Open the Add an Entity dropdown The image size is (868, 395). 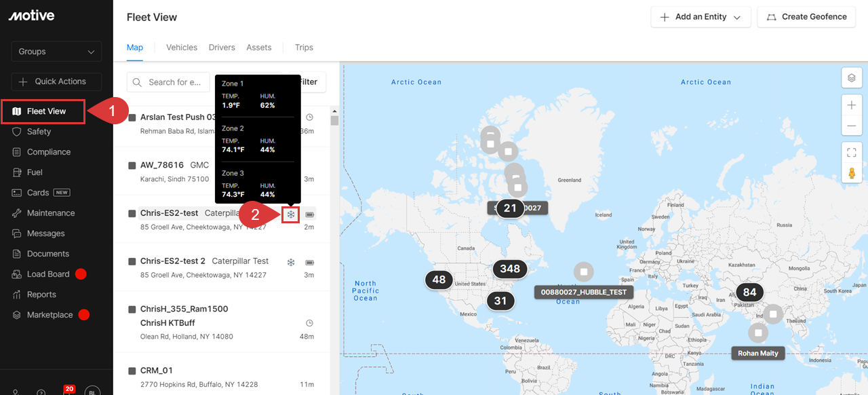(x=701, y=17)
